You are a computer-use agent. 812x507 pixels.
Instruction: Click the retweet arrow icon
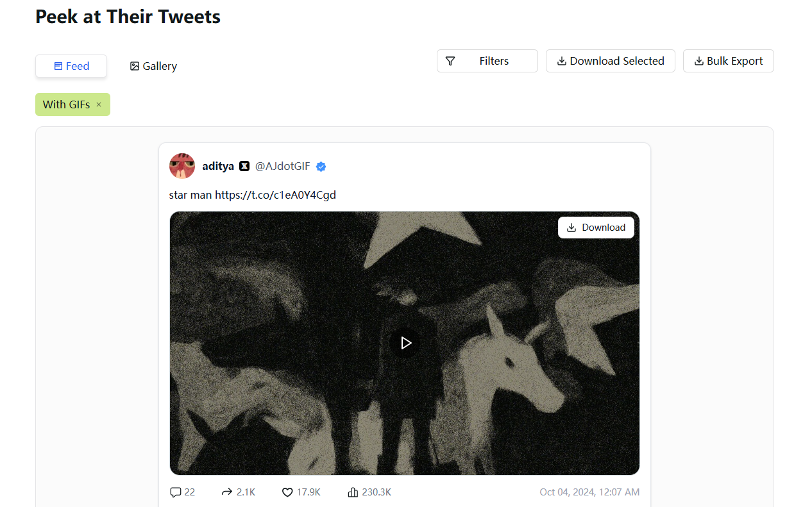click(x=226, y=492)
